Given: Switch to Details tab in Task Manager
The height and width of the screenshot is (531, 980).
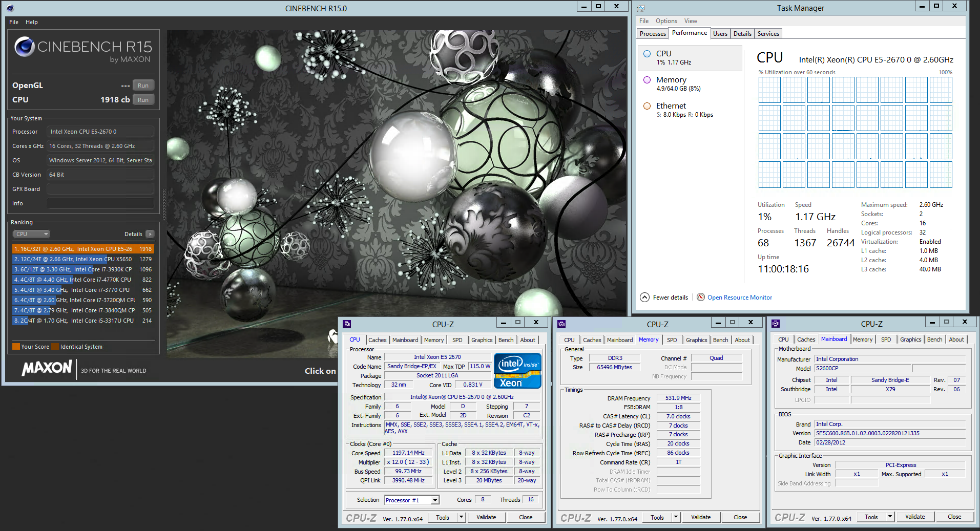Looking at the screenshot, I should point(742,34).
